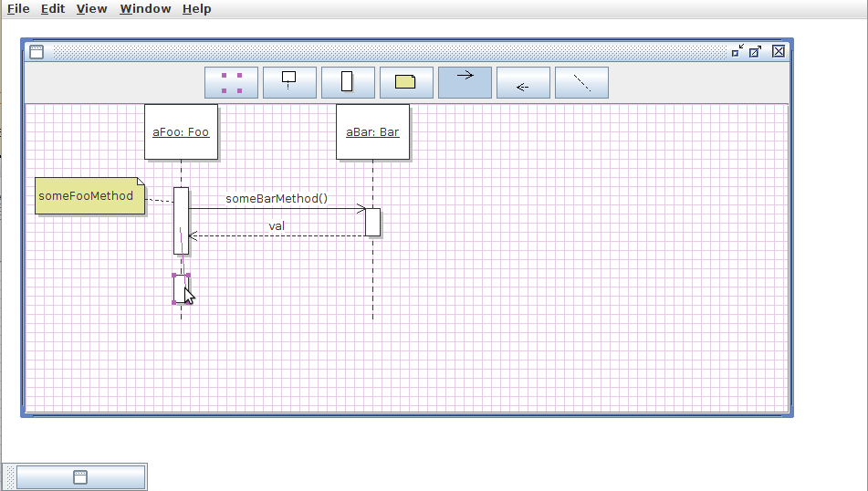Open the Edit menu

53,9
